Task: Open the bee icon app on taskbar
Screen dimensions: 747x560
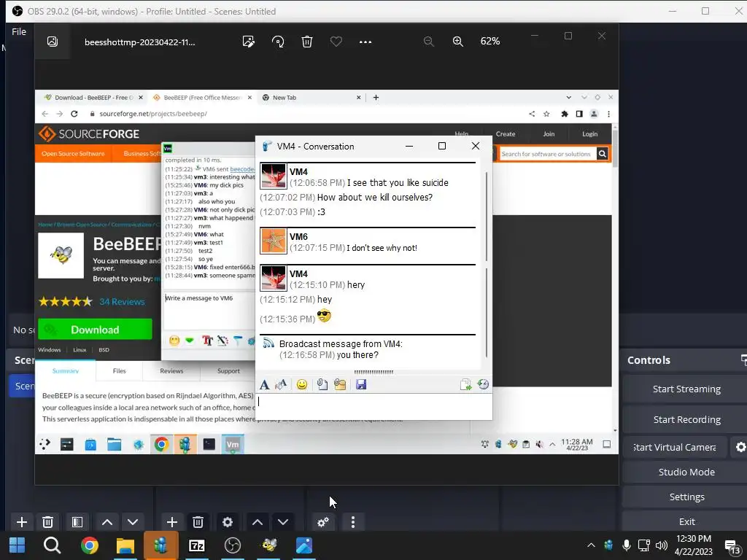Action: pyautogui.click(x=268, y=545)
